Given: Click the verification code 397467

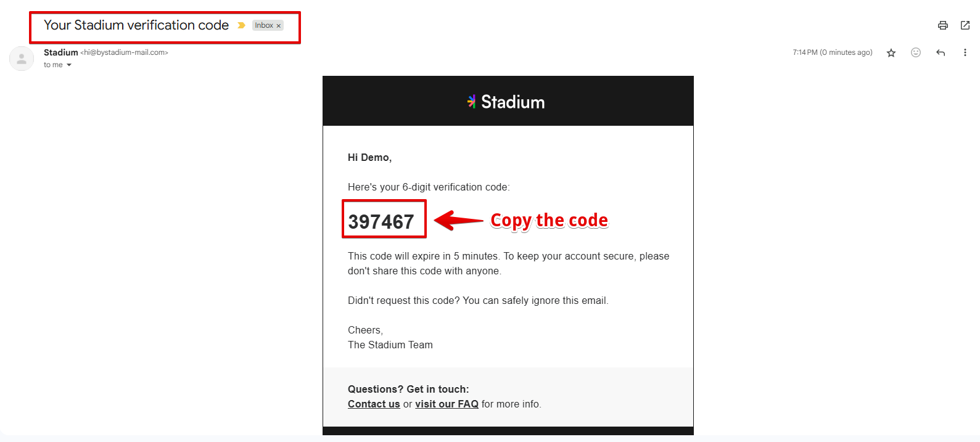Looking at the screenshot, I should pyautogui.click(x=381, y=221).
